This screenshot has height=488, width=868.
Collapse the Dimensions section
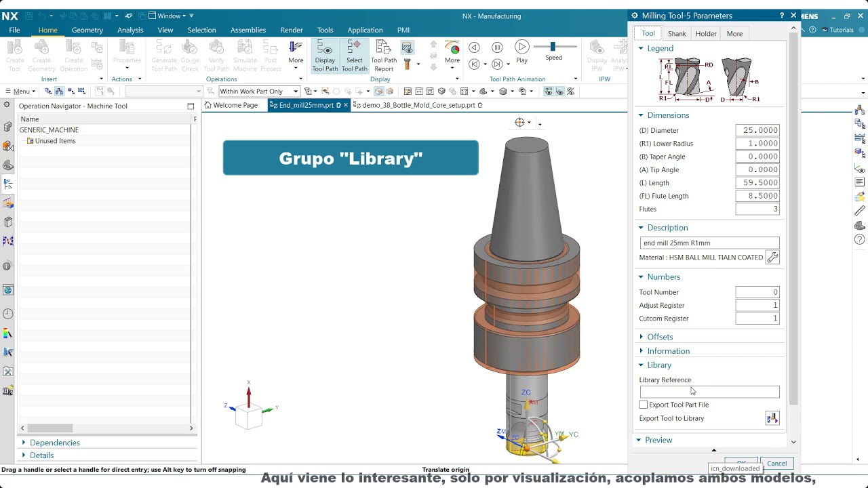pyautogui.click(x=641, y=115)
